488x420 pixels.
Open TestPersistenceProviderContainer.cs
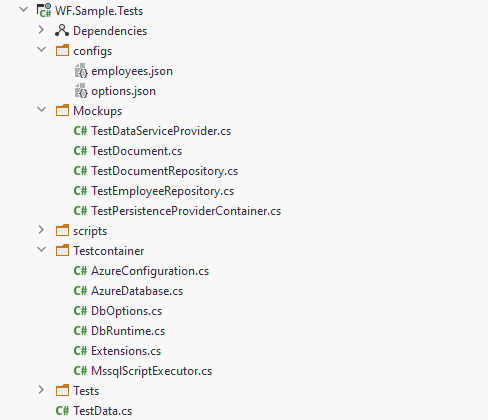(186, 211)
